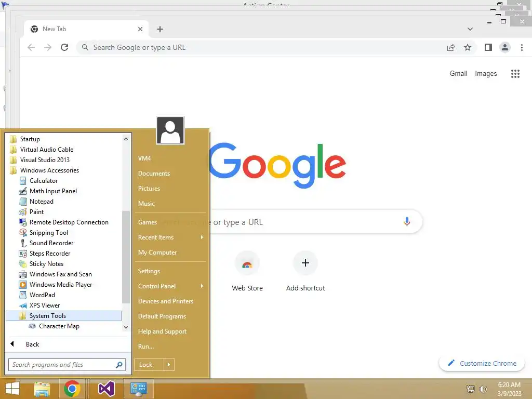Click the user account picture in Start menu
This screenshot has width=532, height=399.
pos(170,130)
